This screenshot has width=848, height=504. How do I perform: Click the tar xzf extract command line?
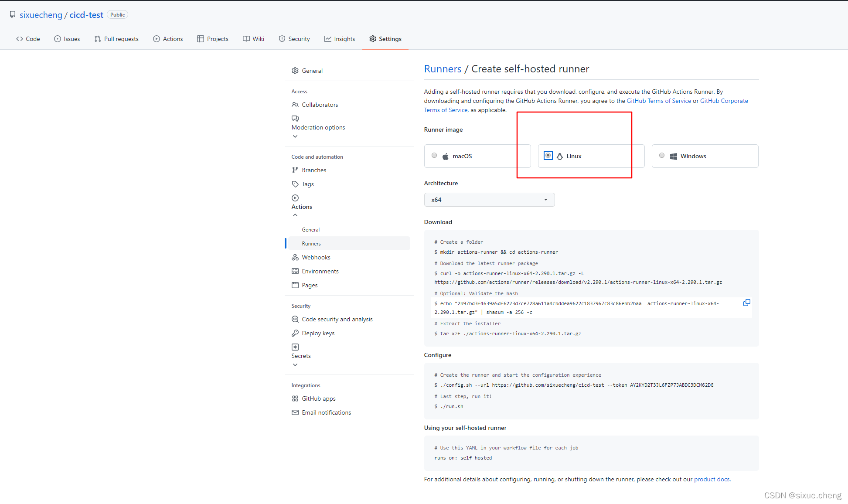point(507,334)
